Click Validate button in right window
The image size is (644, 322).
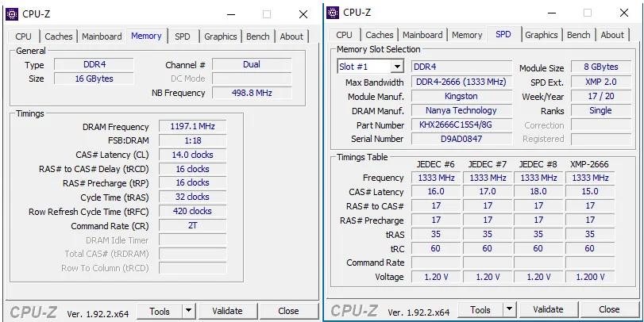[x=548, y=309]
